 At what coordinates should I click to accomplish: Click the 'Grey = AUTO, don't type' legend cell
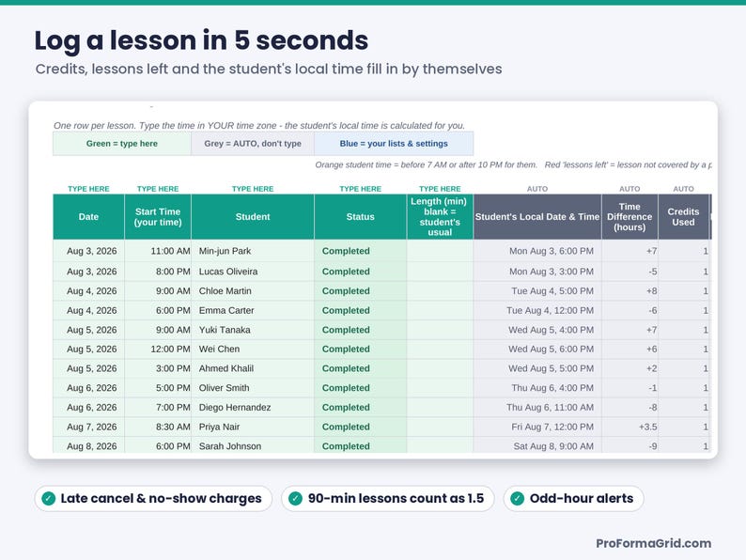[x=253, y=144]
